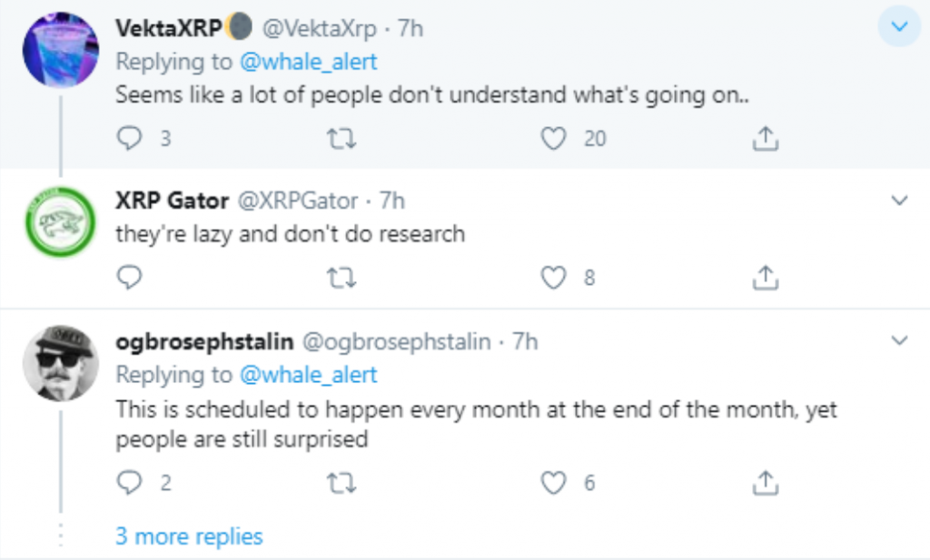Like ogbrosephstalin's tweet with heart

(x=553, y=482)
